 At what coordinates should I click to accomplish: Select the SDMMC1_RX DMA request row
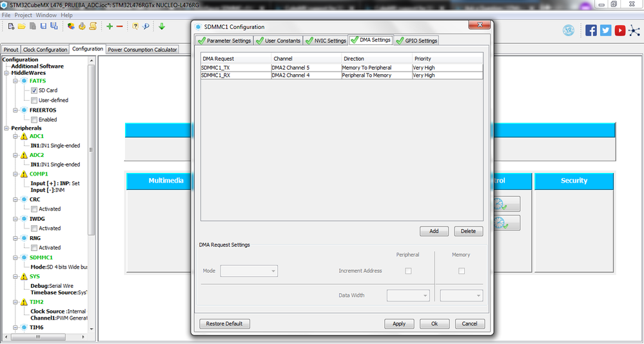(342, 76)
